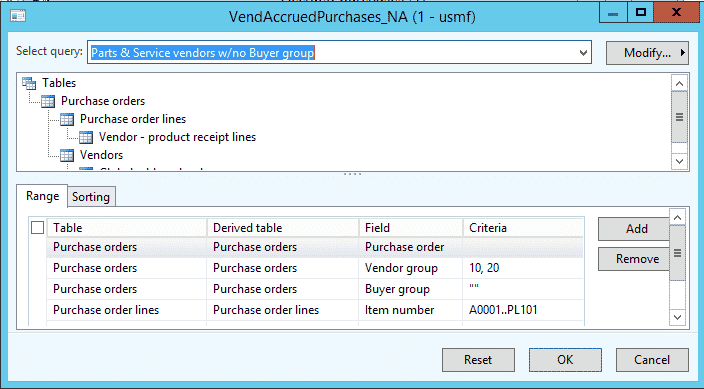Click the Derived table column header
The height and width of the screenshot is (389, 704).
(283, 228)
